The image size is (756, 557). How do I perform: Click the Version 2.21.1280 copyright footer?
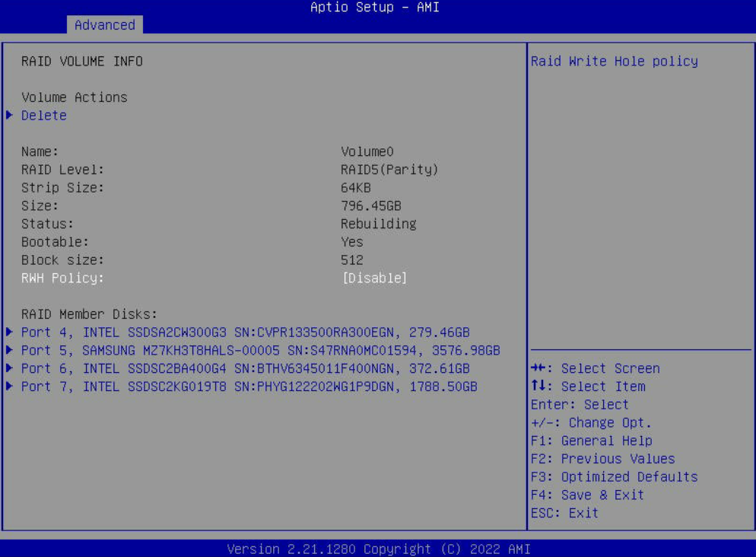click(x=379, y=549)
